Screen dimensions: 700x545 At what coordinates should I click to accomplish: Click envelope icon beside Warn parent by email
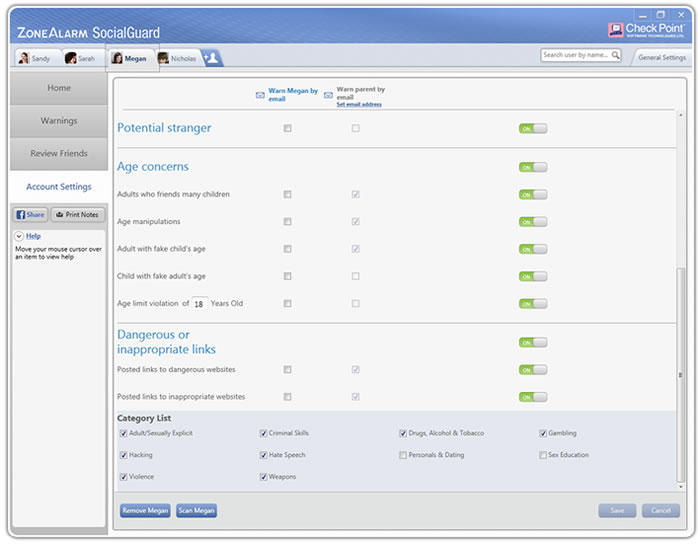(x=329, y=95)
